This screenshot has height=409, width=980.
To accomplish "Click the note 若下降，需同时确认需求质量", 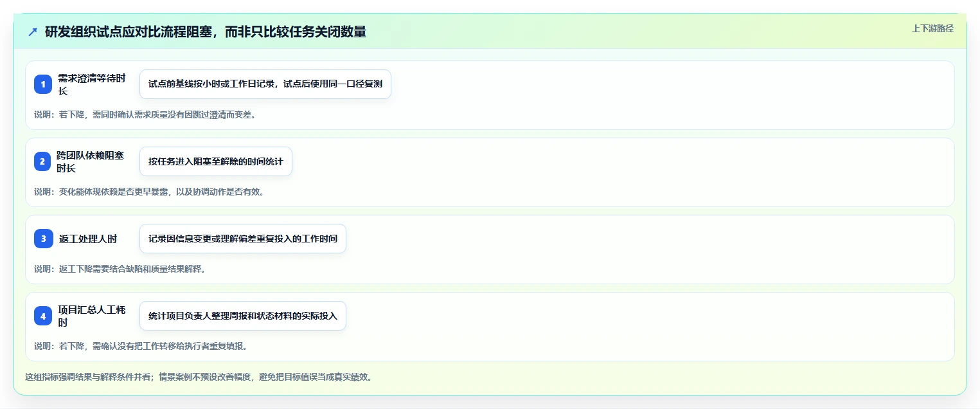I will pyautogui.click(x=145, y=114).
